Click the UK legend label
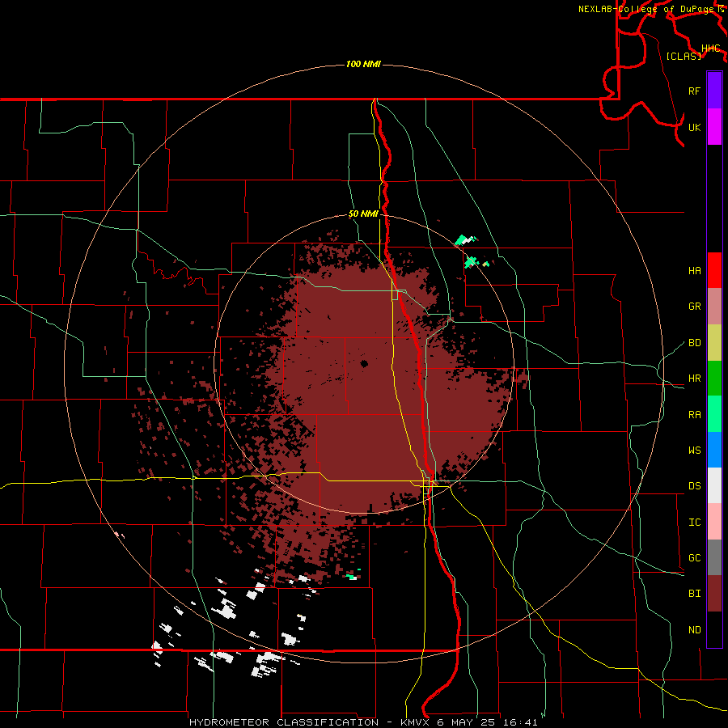728x728 pixels. pos(694,127)
